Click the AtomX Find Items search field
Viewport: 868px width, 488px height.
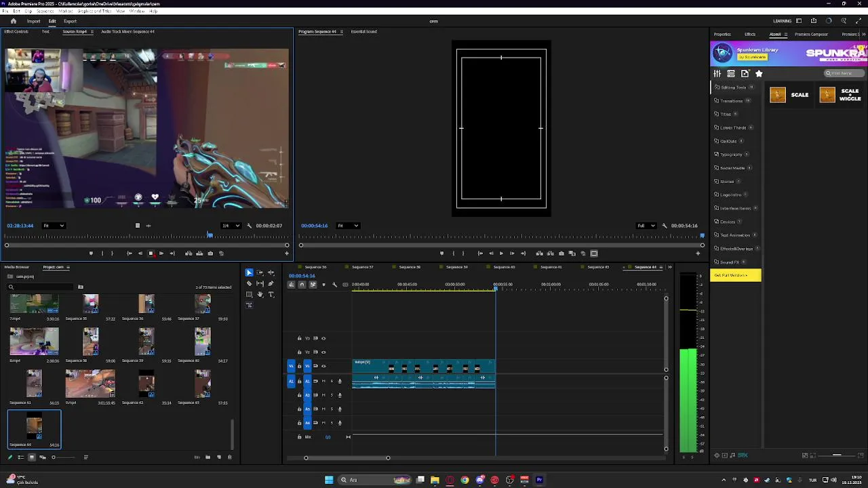point(844,73)
